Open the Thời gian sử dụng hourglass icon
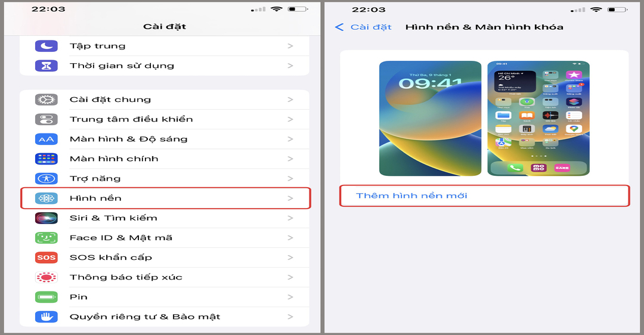 [46, 66]
